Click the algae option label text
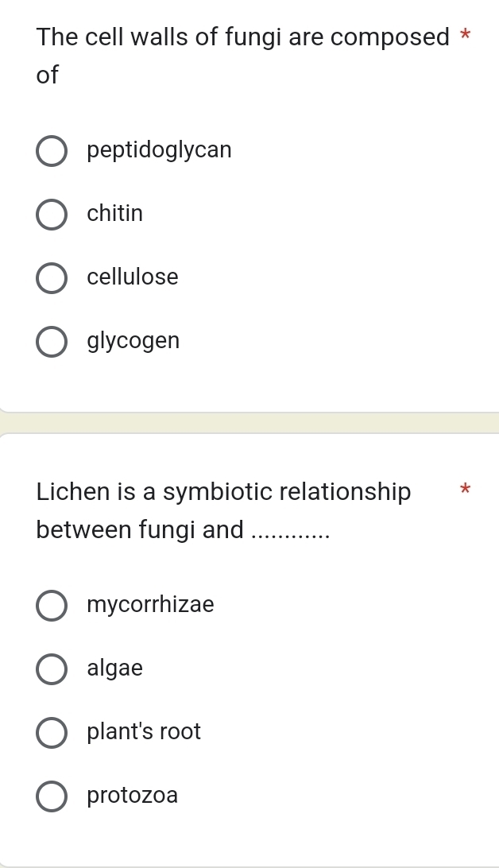Screen dimensions: 499x868 click(x=114, y=669)
